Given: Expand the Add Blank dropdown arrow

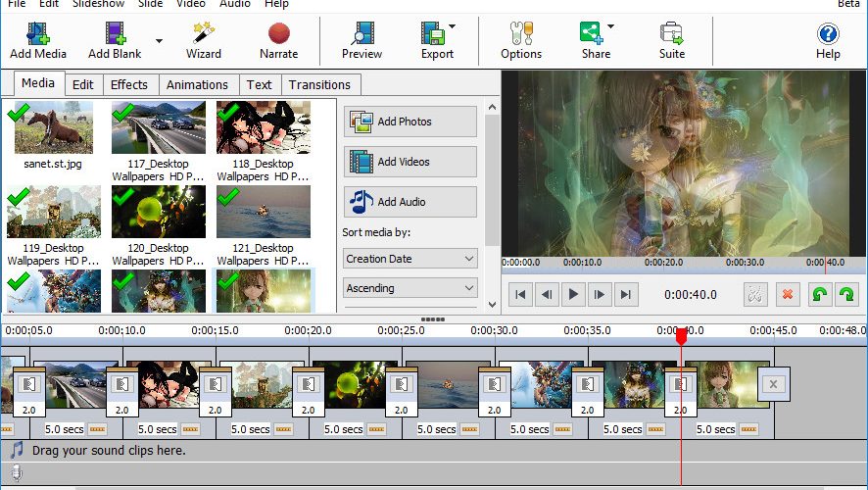Looking at the screenshot, I should click(159, 41).
